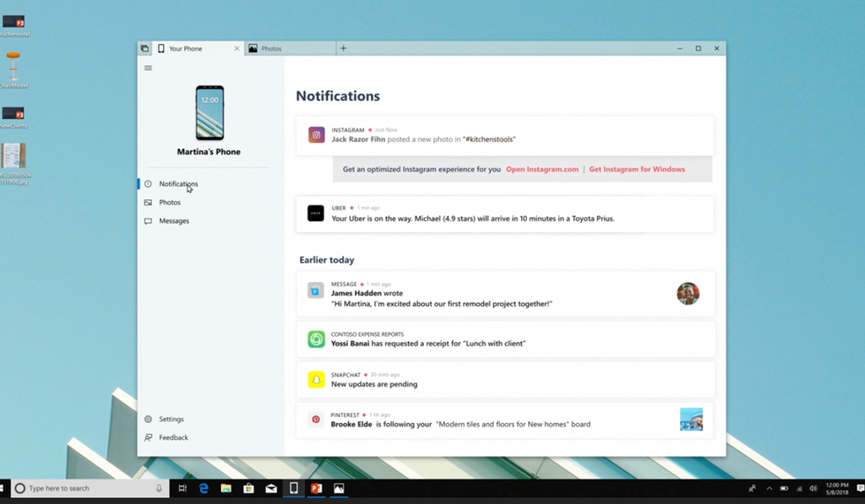This screenshot has width=865, height=504.
Task: Switch to the Photos tab
Action: [x=270, y=49]
